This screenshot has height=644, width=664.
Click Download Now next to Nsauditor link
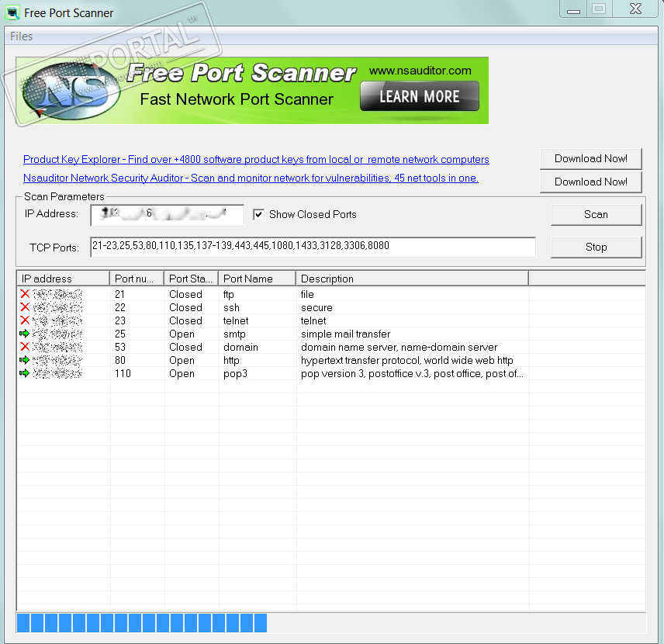591,182
